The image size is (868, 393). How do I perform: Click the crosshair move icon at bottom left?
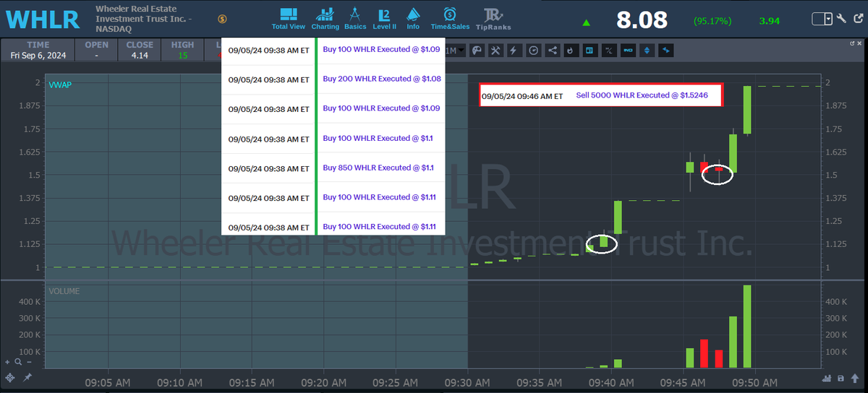click(x=10, y=377)
